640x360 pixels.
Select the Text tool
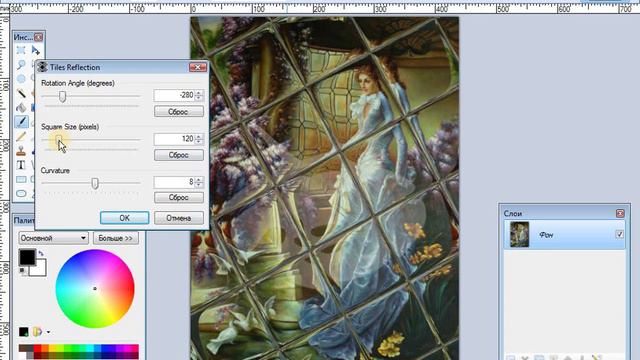tap(21, 165)
